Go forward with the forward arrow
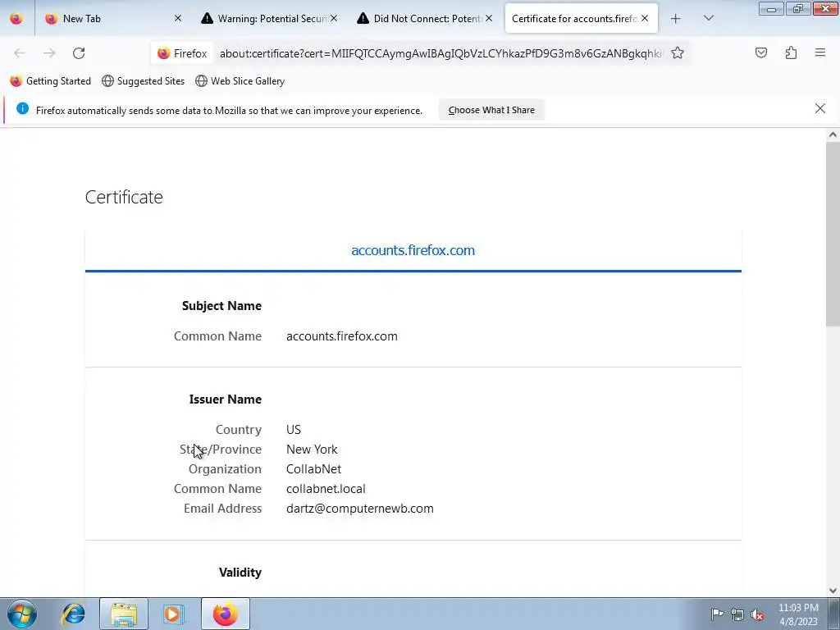Screen dimensions: 840x630 click(49, 53)
